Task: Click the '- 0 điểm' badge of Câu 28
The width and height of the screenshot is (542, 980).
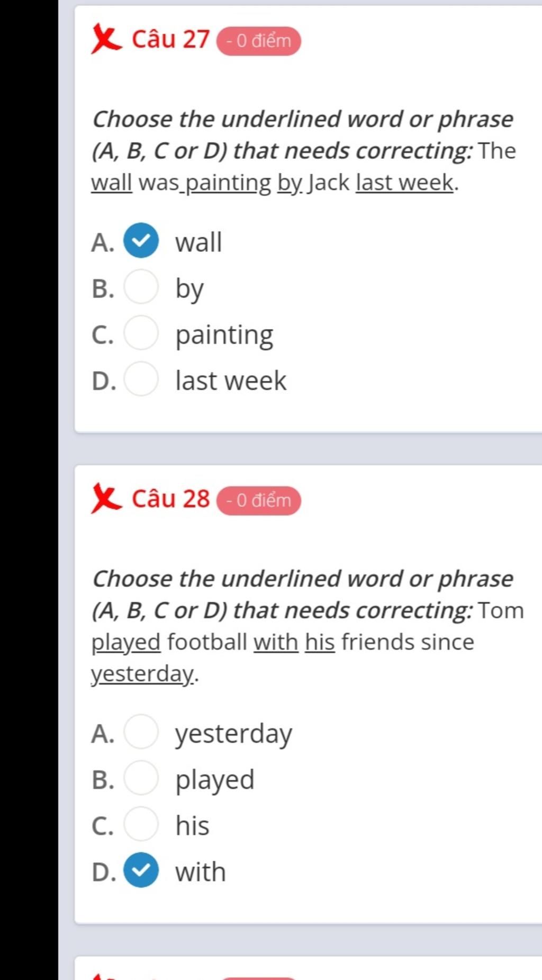Action: [259, 500]
